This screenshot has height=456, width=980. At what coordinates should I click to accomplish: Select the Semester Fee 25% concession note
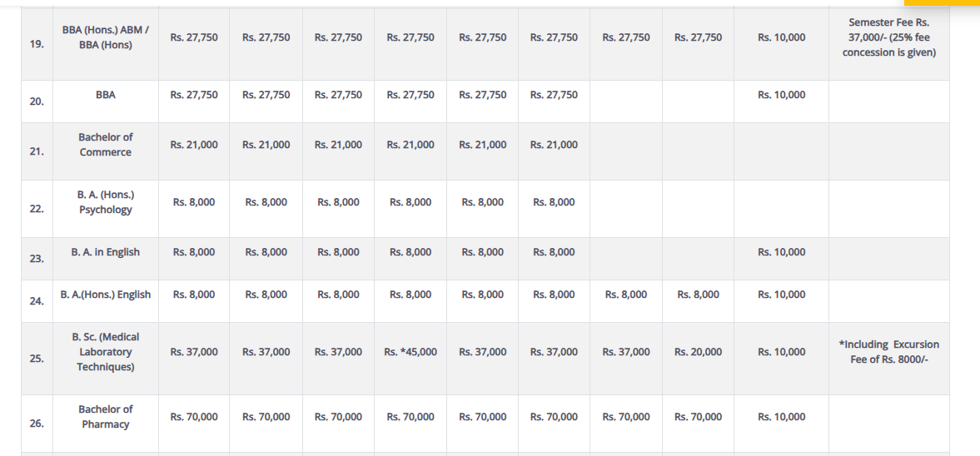(888, 37)
